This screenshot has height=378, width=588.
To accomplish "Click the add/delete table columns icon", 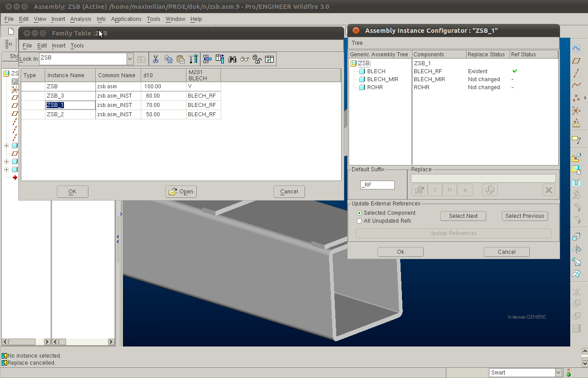I will pos(207,59).
